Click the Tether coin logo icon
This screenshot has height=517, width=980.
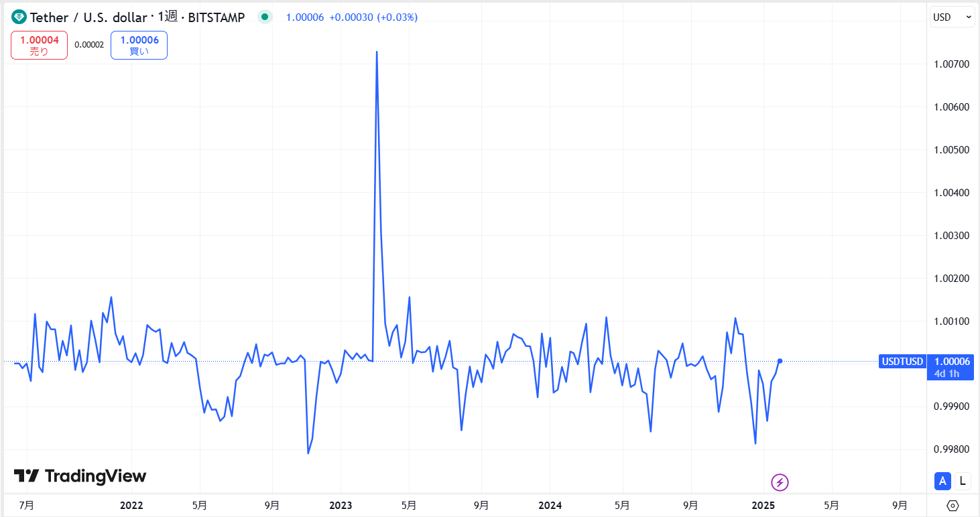coord(19,17)
